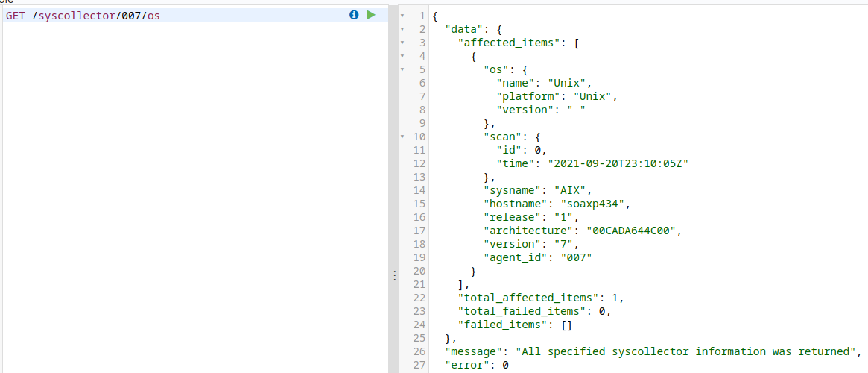Collapse the "data" object on line 2

[x=402, y=29]
